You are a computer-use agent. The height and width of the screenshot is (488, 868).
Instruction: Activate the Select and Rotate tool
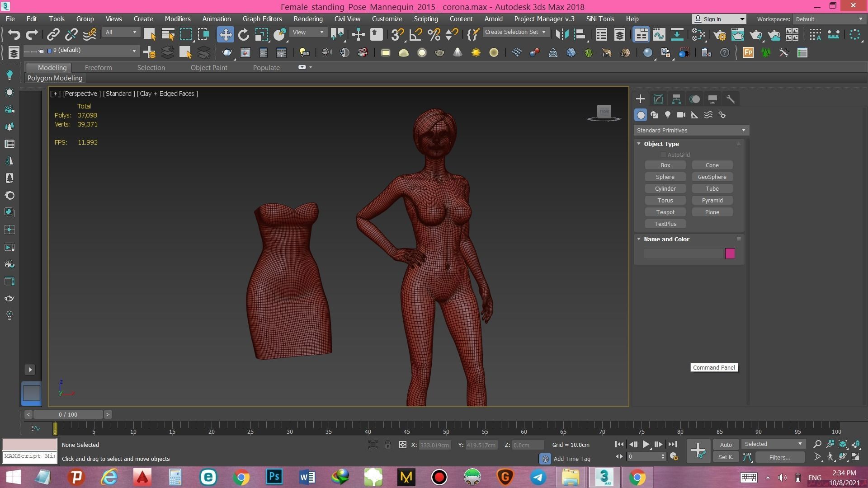(244, 34)
